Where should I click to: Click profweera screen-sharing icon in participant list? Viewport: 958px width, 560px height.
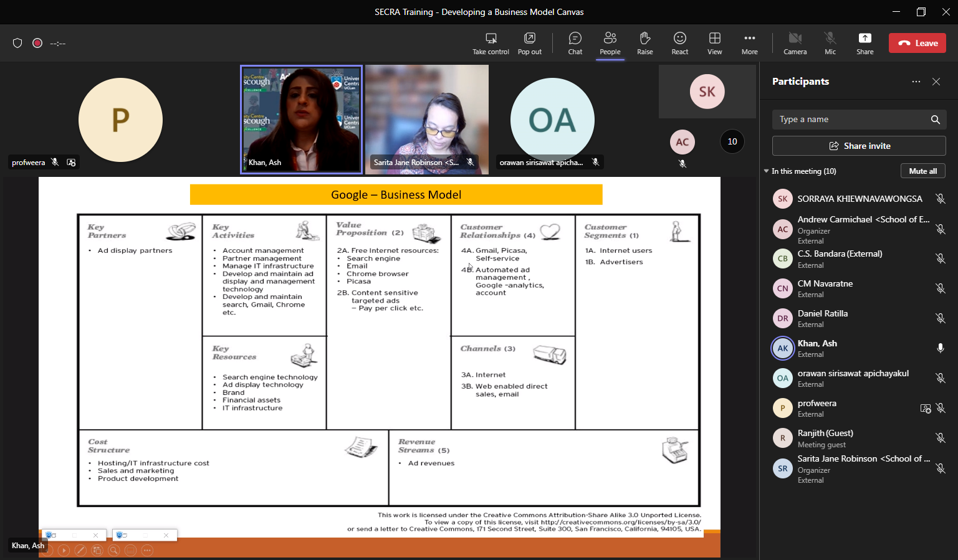click(x=926, y=409)
